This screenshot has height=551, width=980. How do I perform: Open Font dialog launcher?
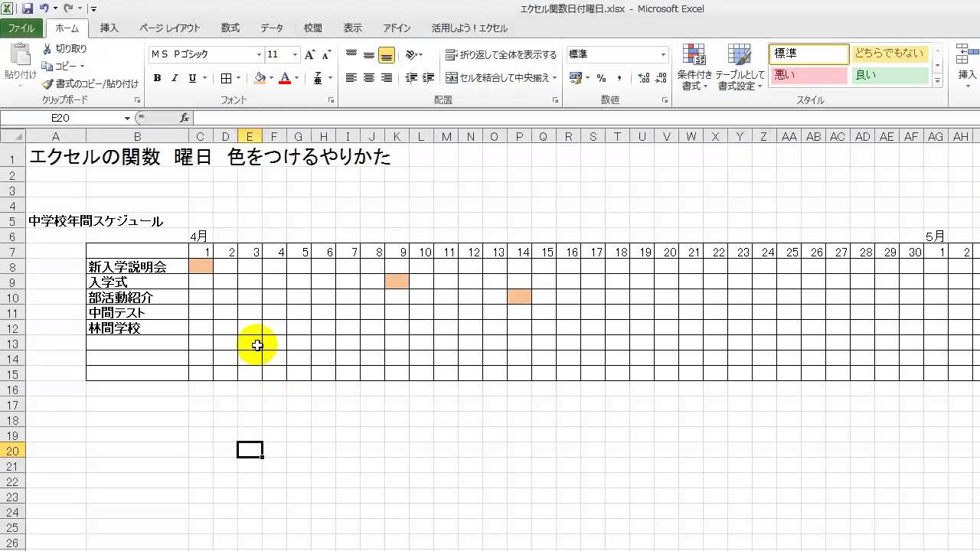coord(332,100)
